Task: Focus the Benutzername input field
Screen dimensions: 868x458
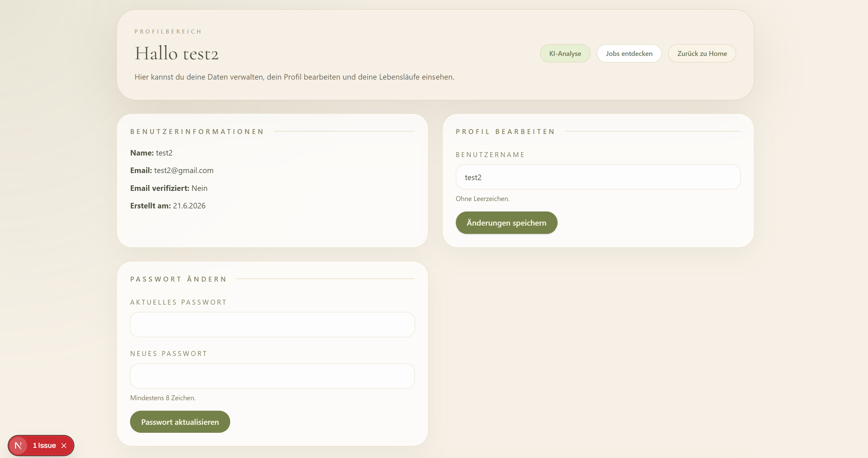Action: 598,177
